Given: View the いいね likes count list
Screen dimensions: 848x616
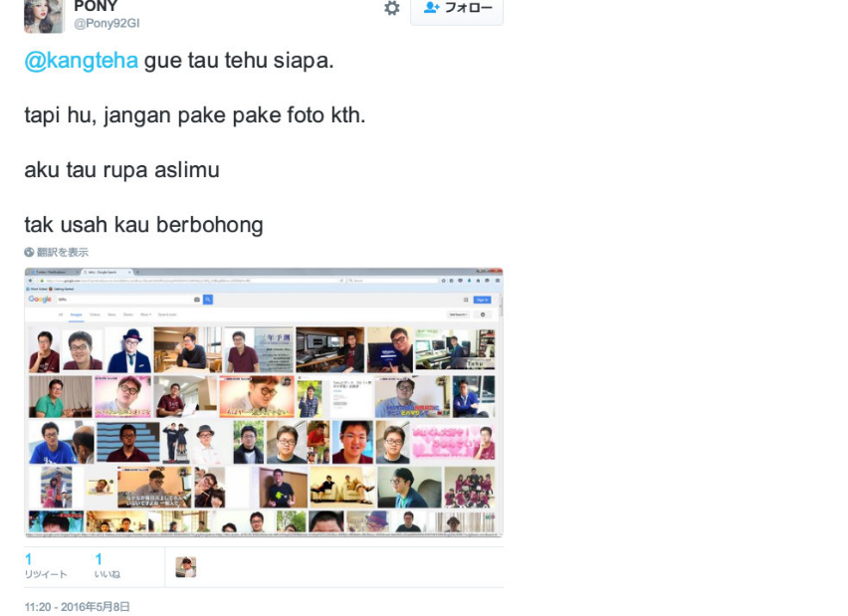Looking at the screenshot, I should pos(107,565).
